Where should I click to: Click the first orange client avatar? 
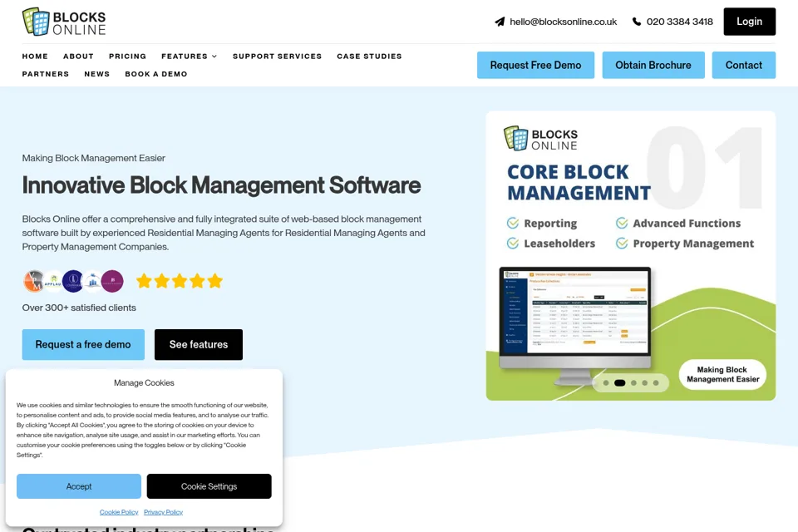(x=34, y=281)
